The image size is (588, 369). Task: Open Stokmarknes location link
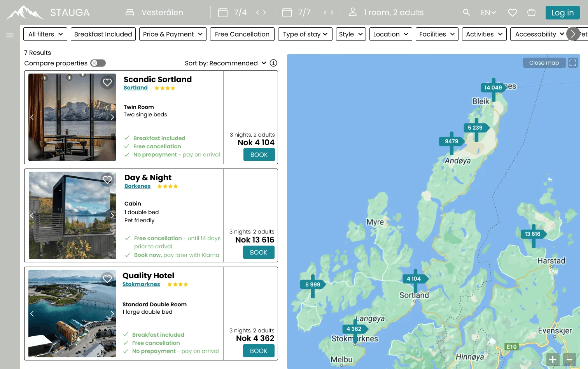click(141, 284)
